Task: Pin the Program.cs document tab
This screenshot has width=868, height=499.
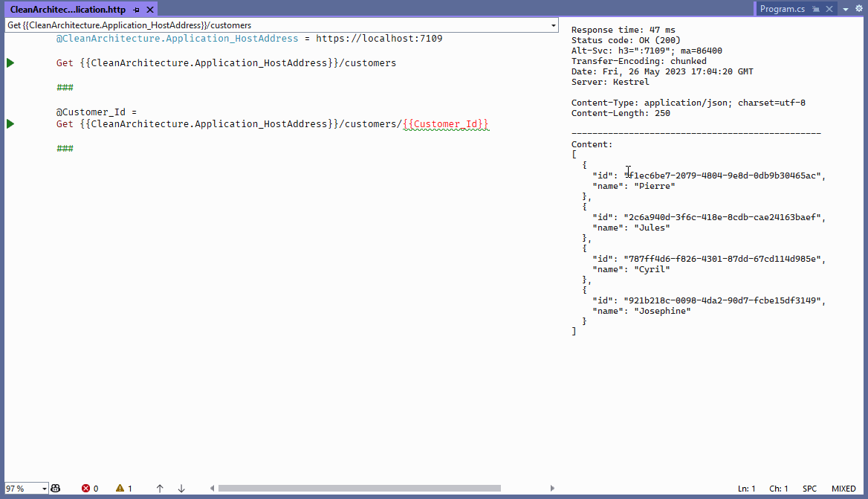Action: (x=816, y=9)
